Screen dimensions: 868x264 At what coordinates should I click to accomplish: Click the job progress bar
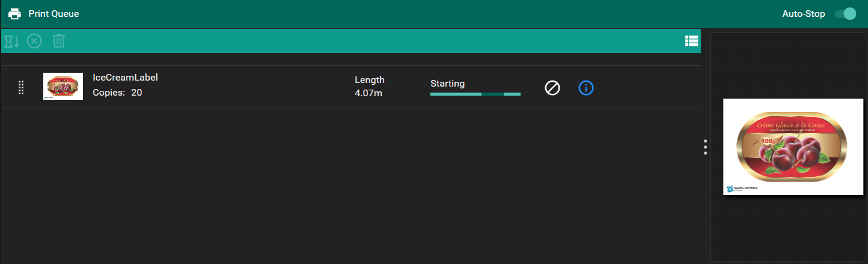[x=475, y=94]
